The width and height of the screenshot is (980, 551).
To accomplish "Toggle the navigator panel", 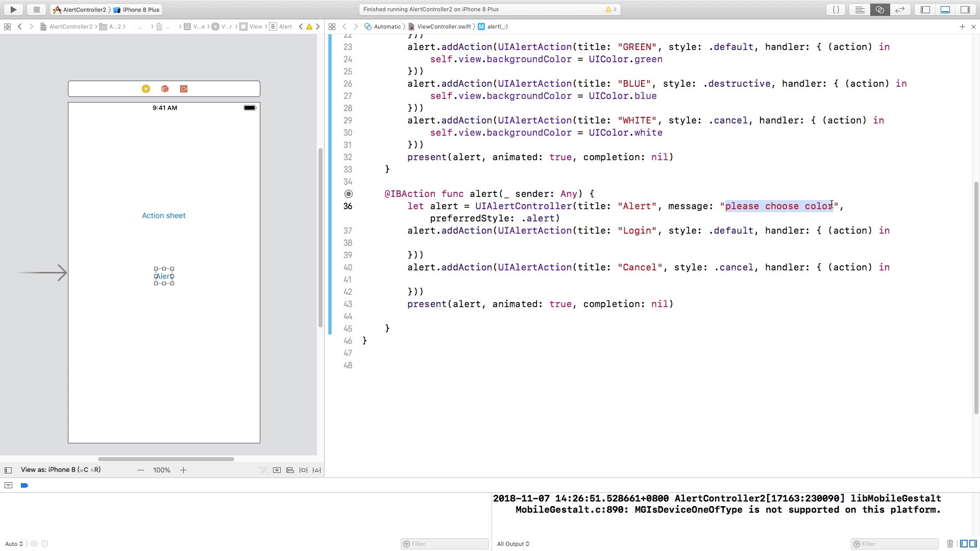I will (925, 10).
